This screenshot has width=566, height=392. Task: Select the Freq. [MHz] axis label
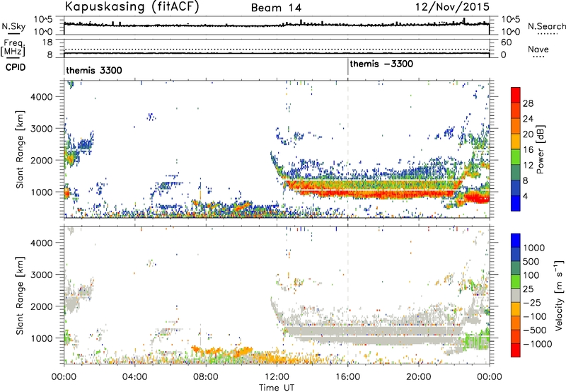13,47
